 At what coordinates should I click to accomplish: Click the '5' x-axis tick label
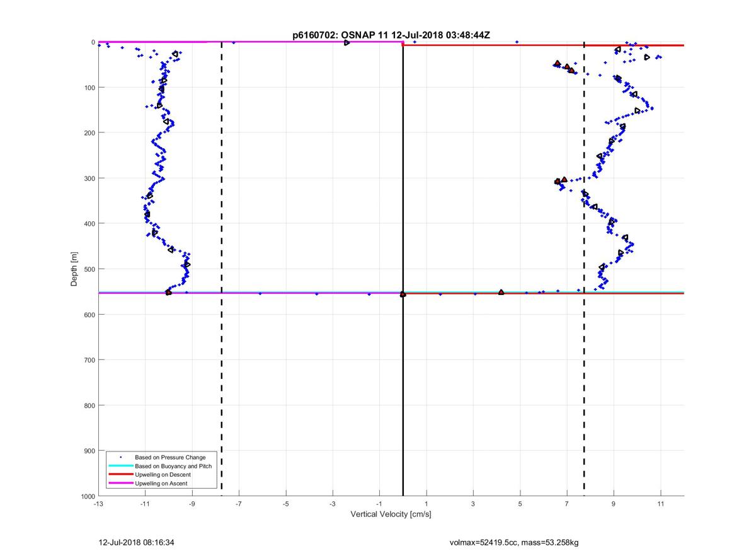coord(520,504)
